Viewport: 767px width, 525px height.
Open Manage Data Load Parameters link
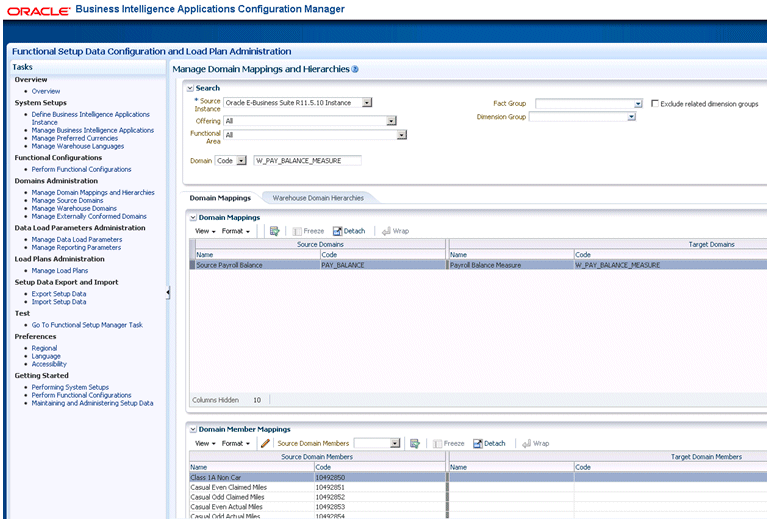coord(77,240)
